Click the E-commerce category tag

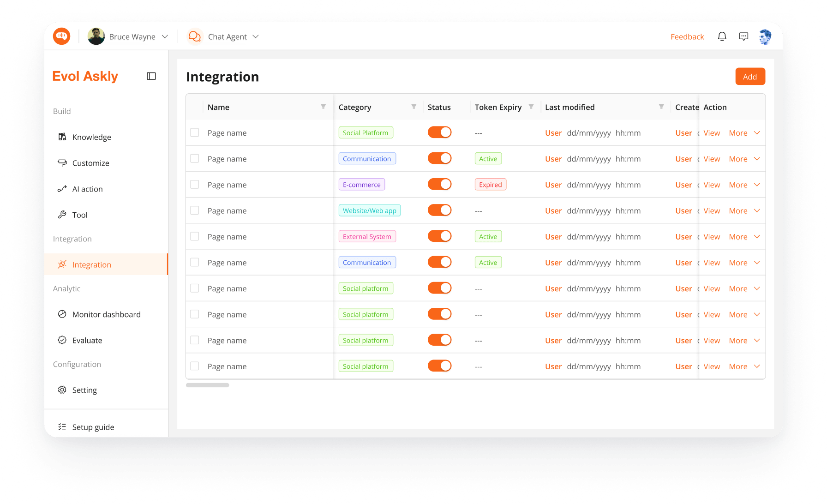[361, 185]
